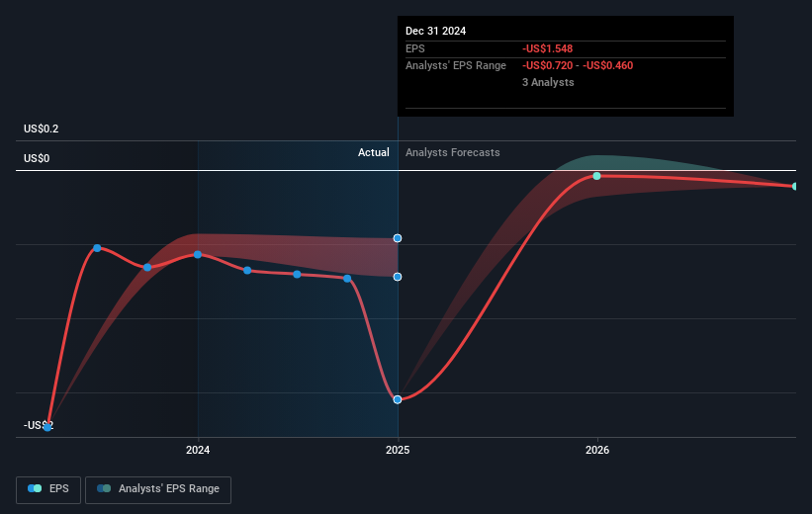
Task: Click the 2026 x-axis label
Action: tap(597, 450)
